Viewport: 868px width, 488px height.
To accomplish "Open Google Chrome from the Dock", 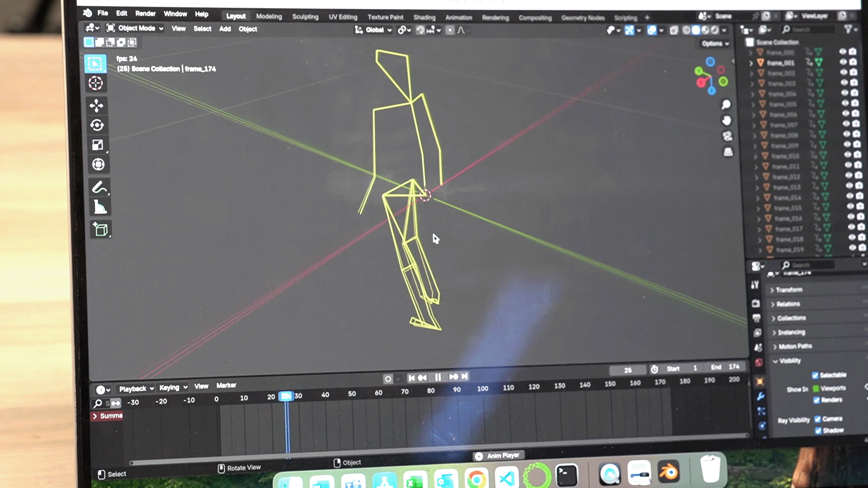I will pyautogui.click(x=476, y=479).
